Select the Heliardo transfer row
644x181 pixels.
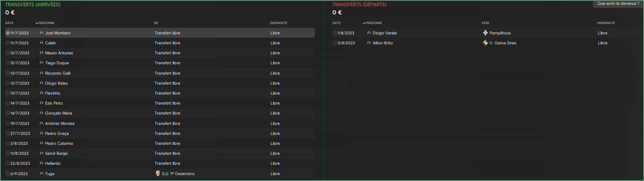(160, 163)
